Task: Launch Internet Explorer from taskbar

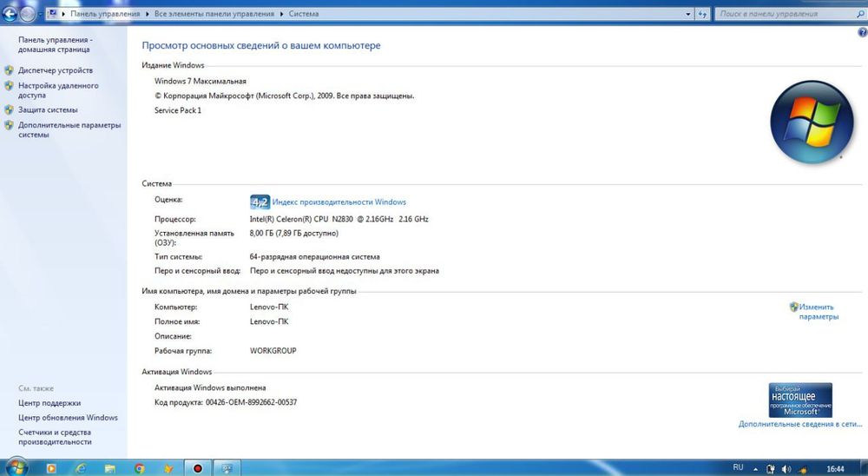Action: pos(81,468)
